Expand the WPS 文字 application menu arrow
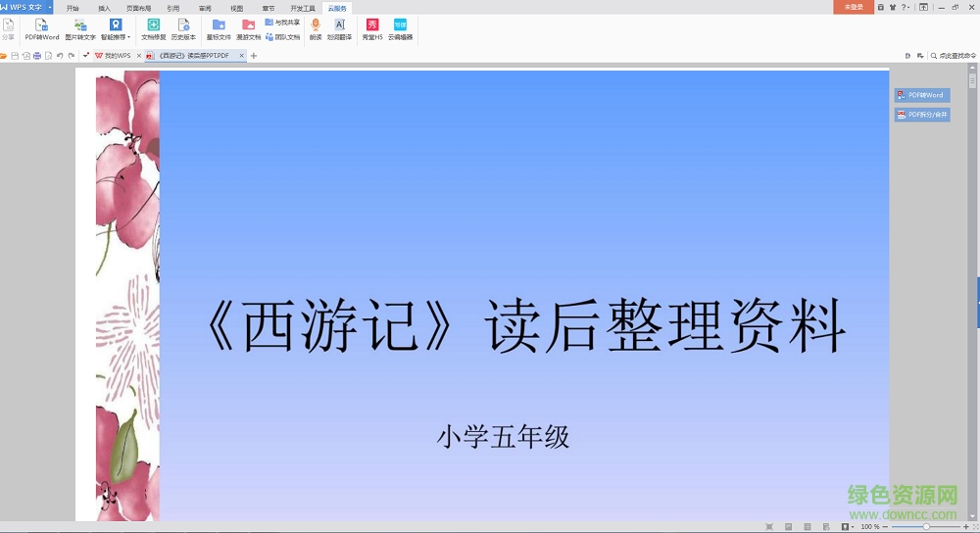The height and width of the screenshot is (533, 980). pos(49,8)
